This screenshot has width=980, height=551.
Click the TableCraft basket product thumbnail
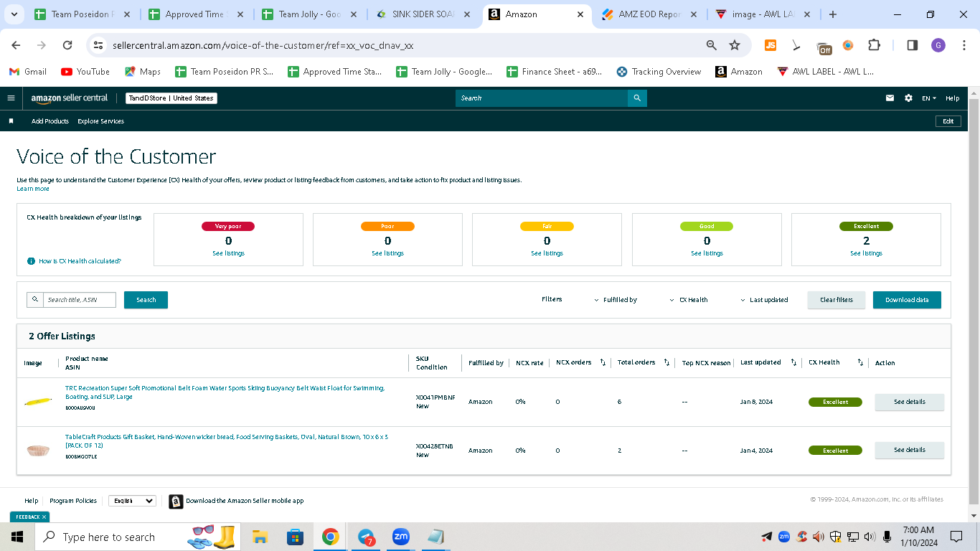(38, 451)
